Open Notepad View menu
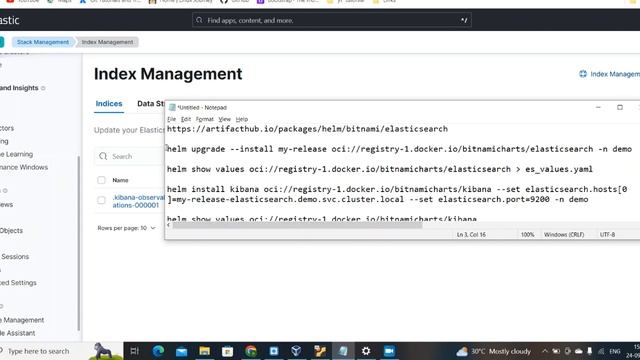This screenshot has width=640, height=360. (224, 119)
